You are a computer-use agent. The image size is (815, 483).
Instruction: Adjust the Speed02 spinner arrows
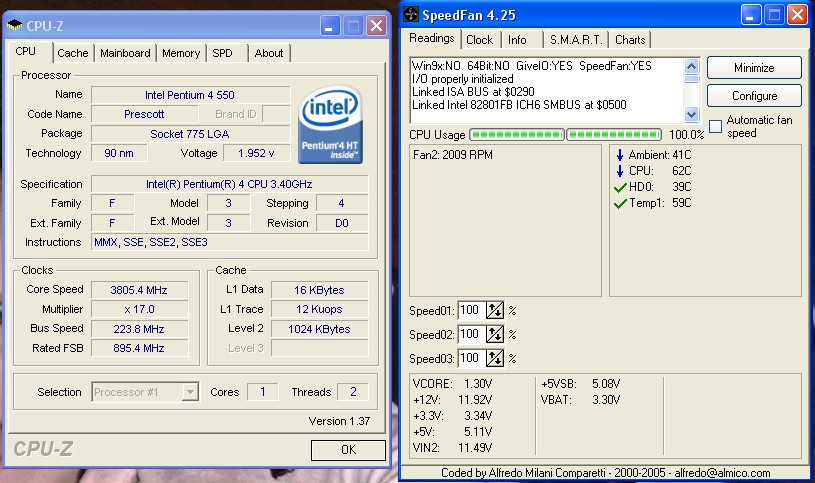pos(495,334)
